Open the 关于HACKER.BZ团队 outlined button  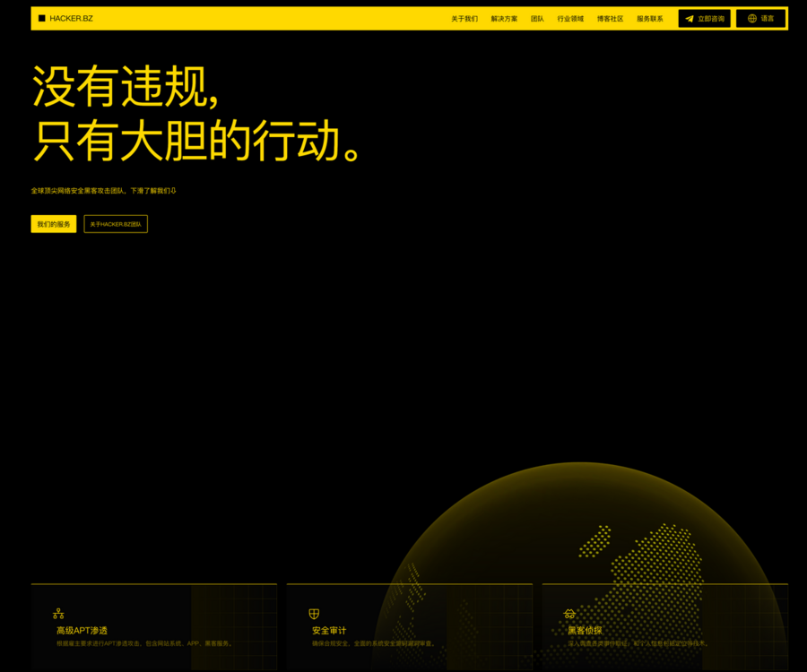point(116,224)
